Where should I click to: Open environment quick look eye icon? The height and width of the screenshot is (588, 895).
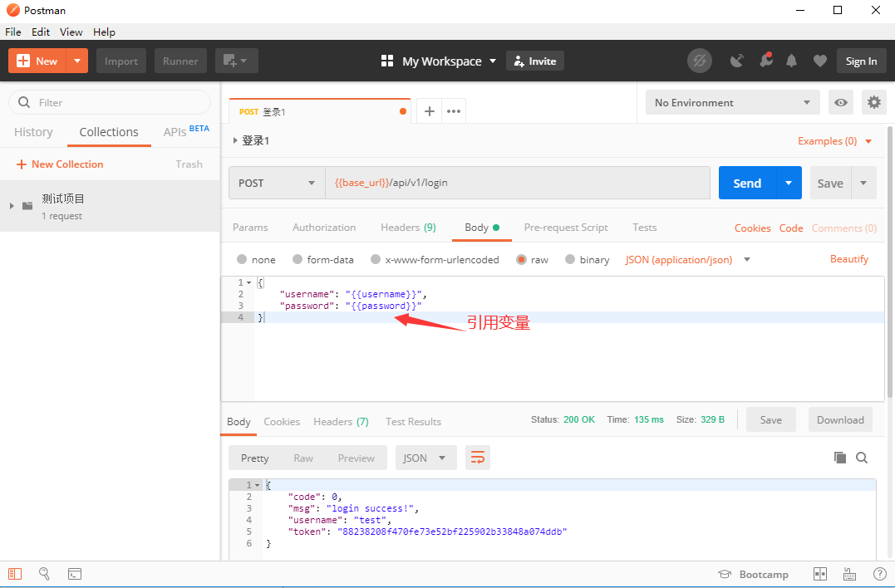(841, 103)
